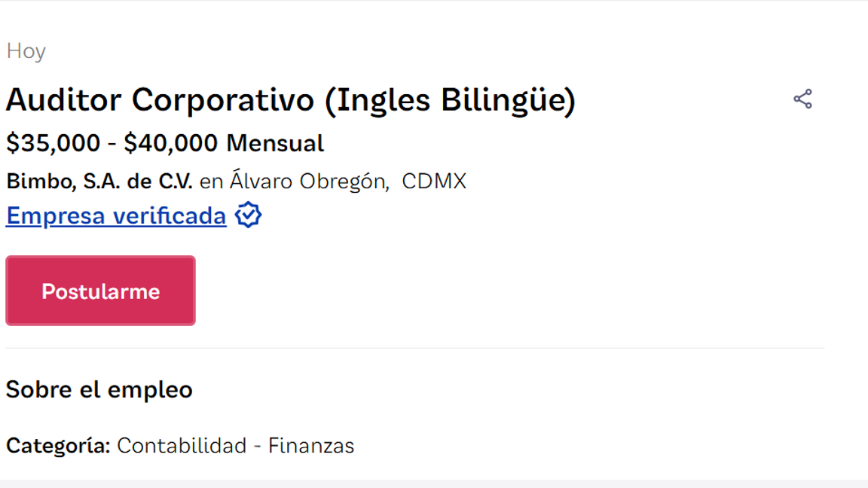Click the Hoy date label above the title

[x=24, y=51]
